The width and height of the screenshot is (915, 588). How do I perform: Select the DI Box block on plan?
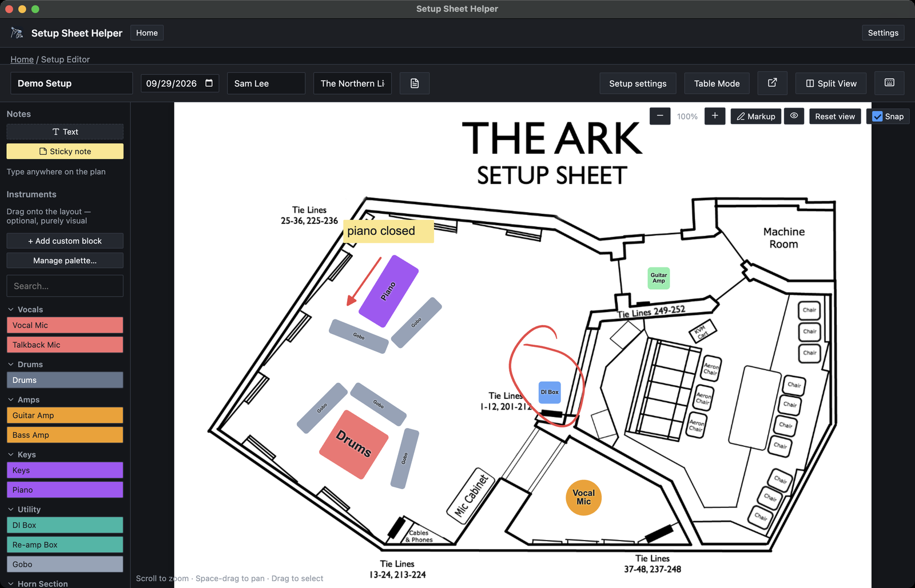click(550, 393)
